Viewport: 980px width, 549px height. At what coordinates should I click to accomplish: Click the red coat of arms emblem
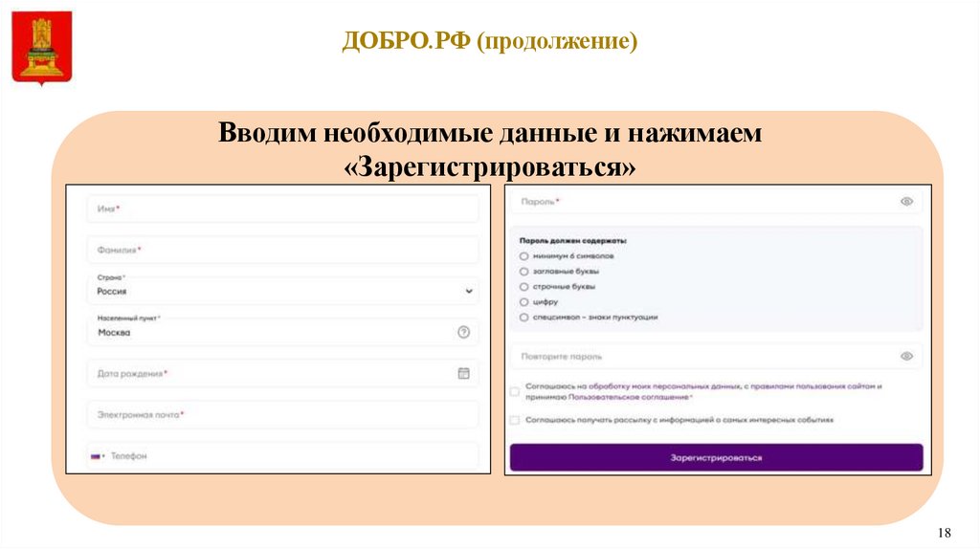(42, 48)
